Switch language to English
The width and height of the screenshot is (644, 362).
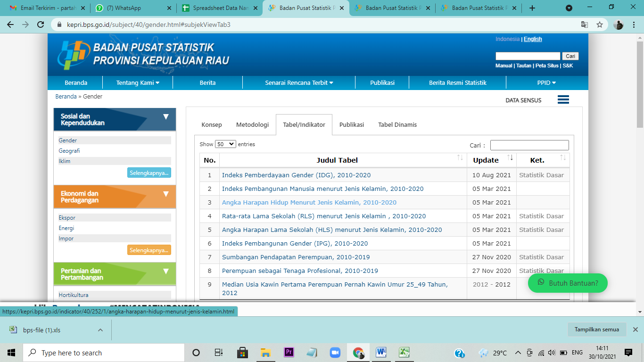[x=533, y=39]
